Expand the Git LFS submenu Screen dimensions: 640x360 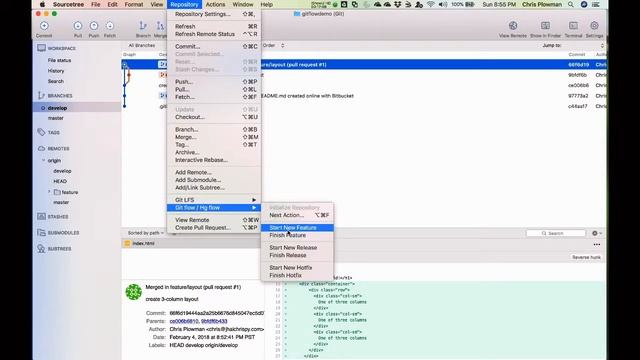point(214,200)
